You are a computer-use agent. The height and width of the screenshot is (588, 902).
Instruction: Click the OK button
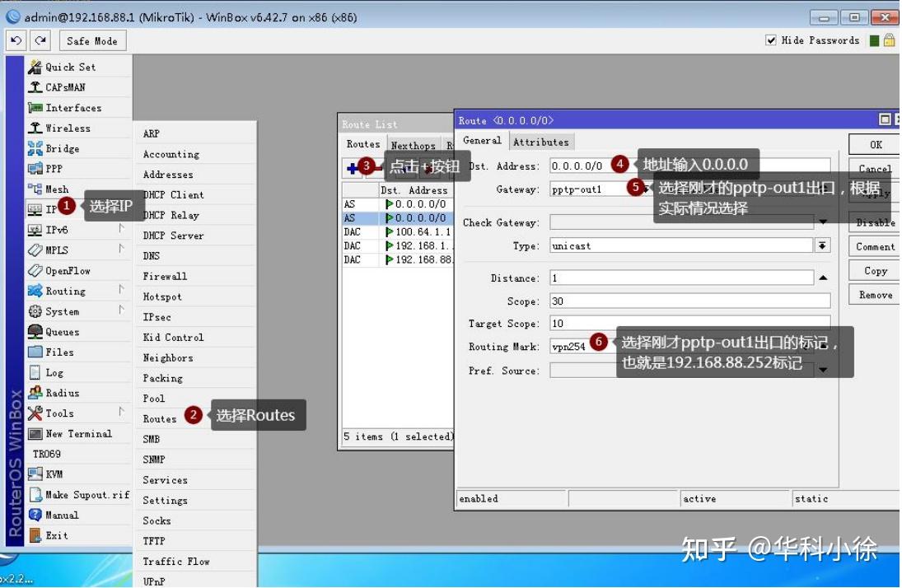pyautogui.click(x=875, y=144)
